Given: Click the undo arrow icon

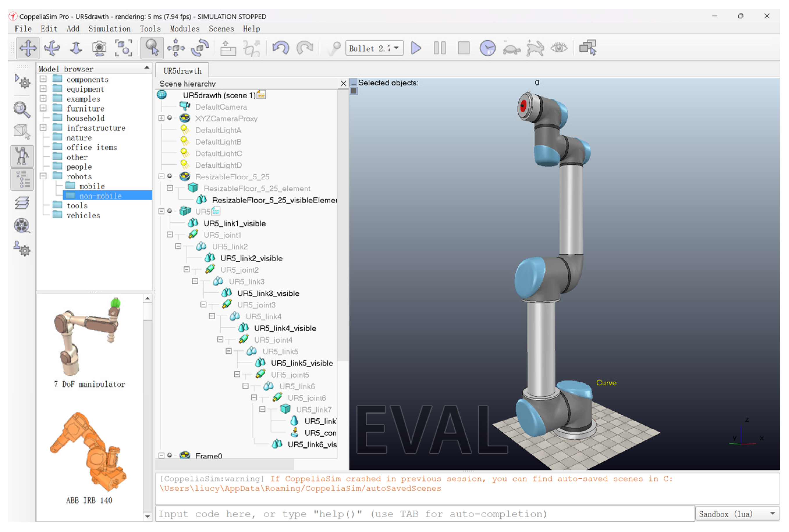Looking at the screenshot, I should tap(280, 48).
